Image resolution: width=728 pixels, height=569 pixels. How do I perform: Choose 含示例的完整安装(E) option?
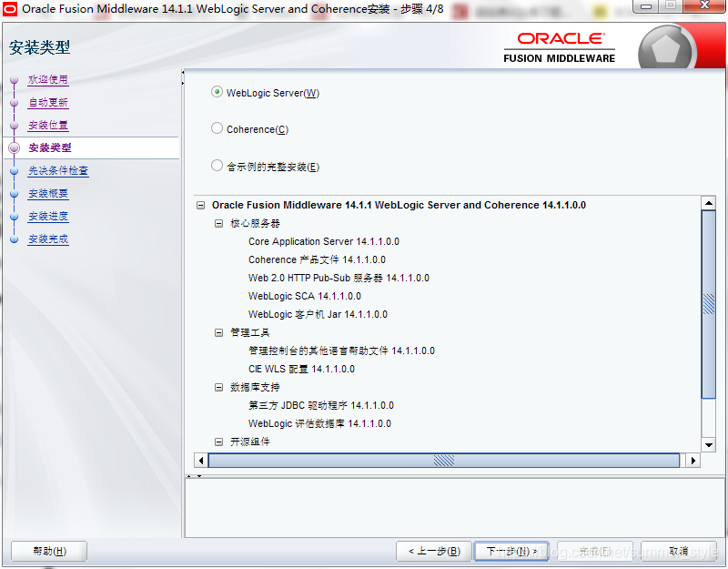217,166
